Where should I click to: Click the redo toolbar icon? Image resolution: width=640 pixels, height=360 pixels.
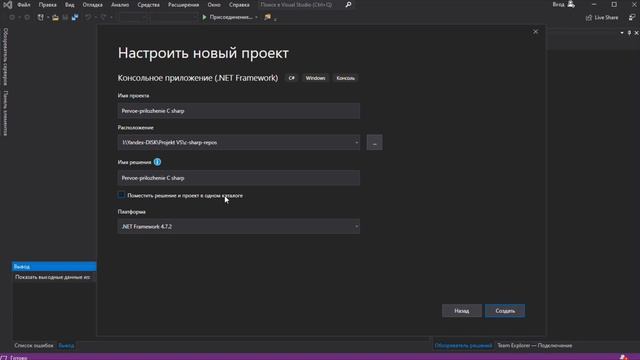pos(103,18)
